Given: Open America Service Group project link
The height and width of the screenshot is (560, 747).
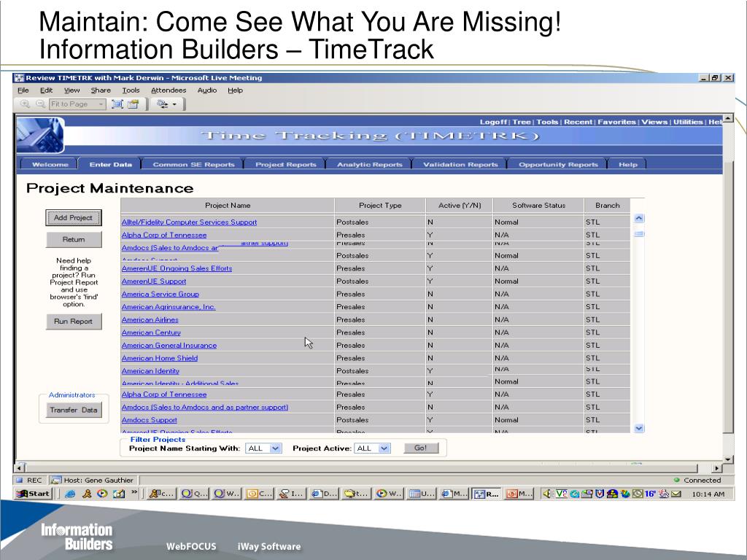Looking at the screenshot, I should 160,294.
